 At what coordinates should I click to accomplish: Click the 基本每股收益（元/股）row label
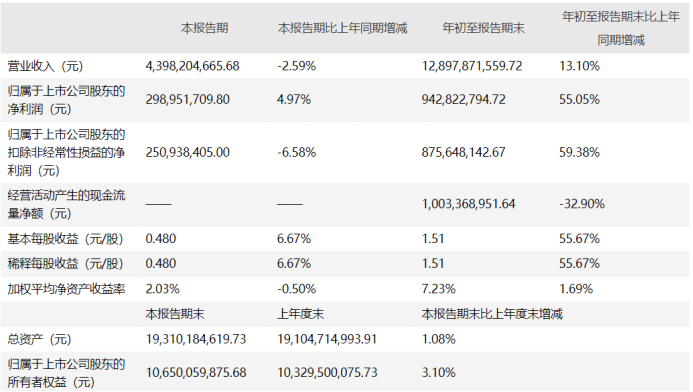pyautogui.click(x=65, y=239)
